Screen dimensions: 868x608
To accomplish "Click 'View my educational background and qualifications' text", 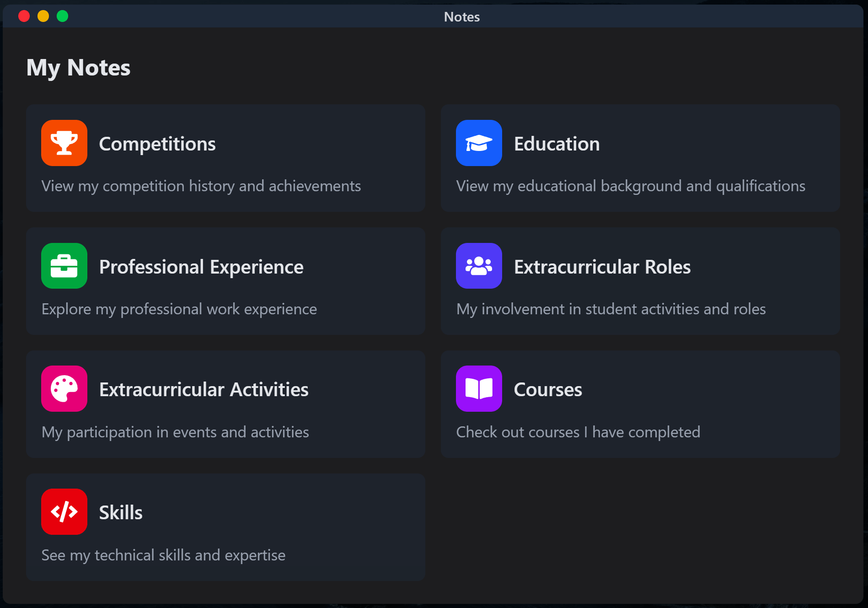I will (631, 186).
